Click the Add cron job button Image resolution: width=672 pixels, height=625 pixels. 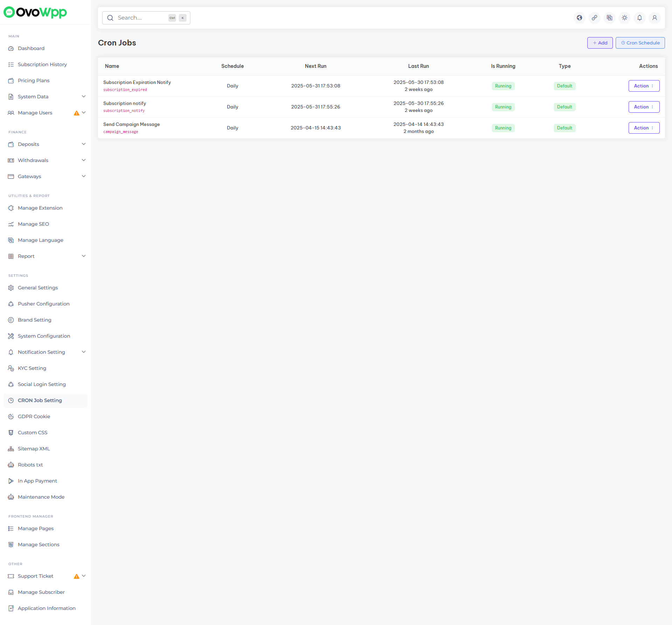pos(600,43)
